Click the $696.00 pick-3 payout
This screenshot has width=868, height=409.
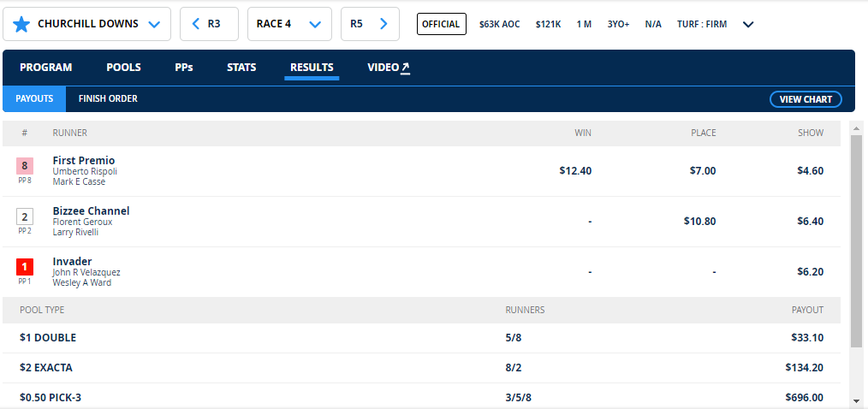(x=805, y=397)
